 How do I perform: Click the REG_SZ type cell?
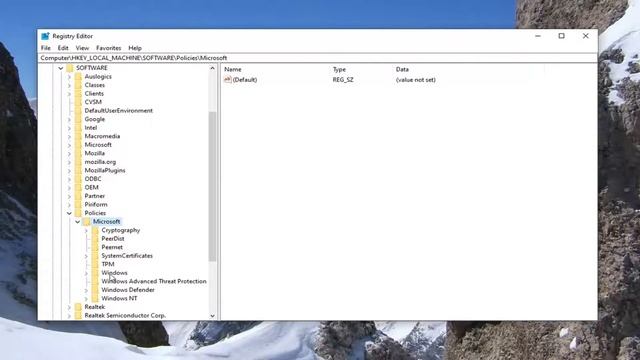pos(343,80)
